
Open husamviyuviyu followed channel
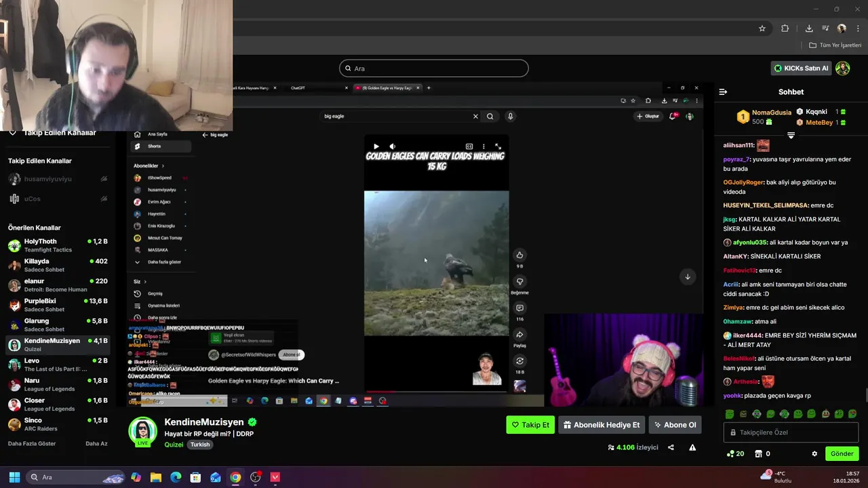tap(58, 179)
